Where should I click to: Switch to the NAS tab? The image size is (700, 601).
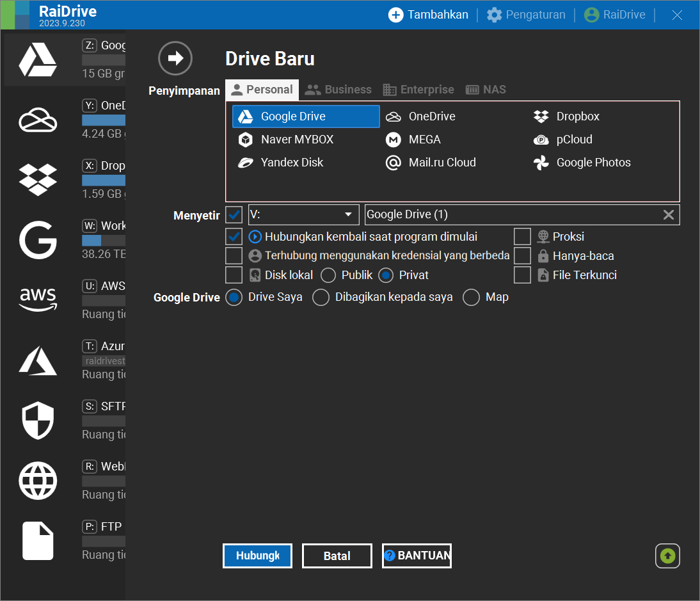click(x=486, y=90)
